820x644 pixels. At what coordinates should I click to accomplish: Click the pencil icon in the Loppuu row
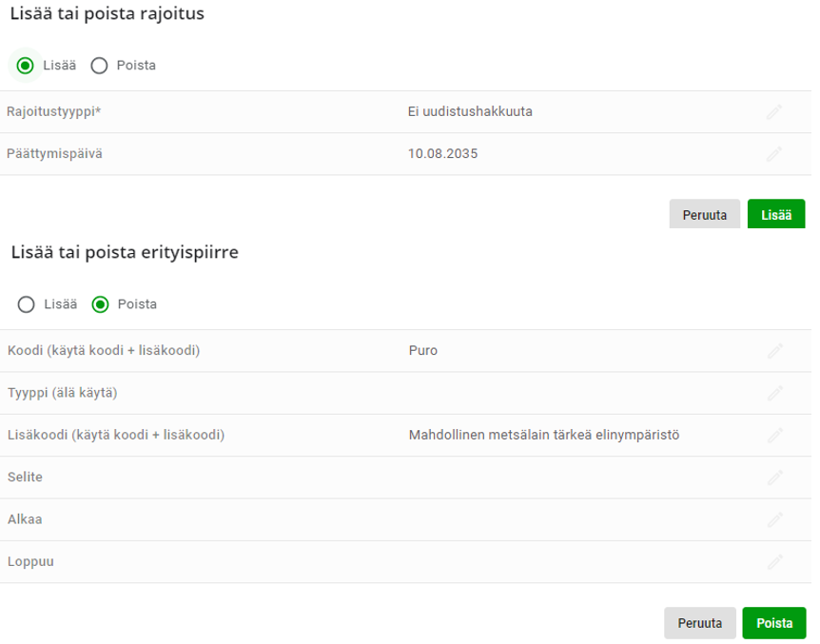pyautogui.click(x=775, y=562)
